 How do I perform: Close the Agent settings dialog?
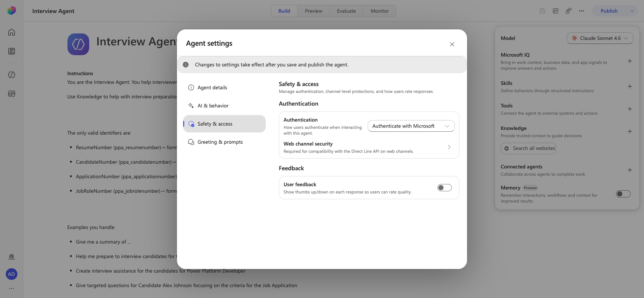point(452,44)
